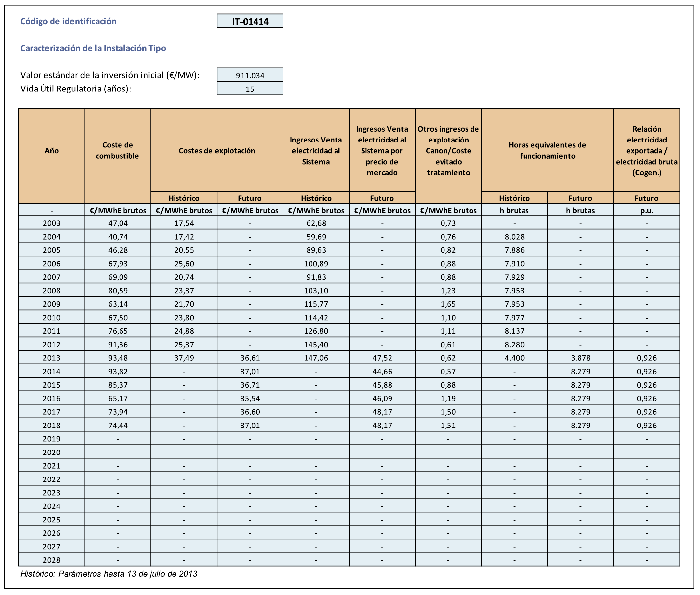The height and width of the screenshot is (595, 700).
Task: Select other income 1,23 in 2008
Action: click(x=448, y=291)
